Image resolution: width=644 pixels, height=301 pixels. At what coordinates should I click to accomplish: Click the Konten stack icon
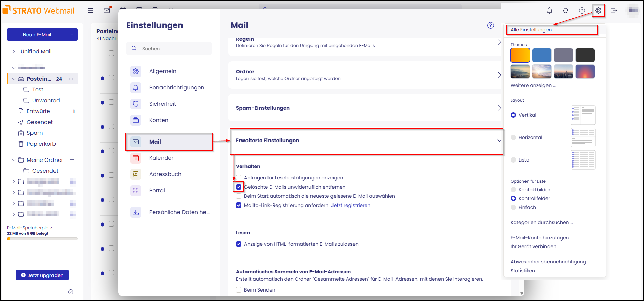tap(136, 120)
